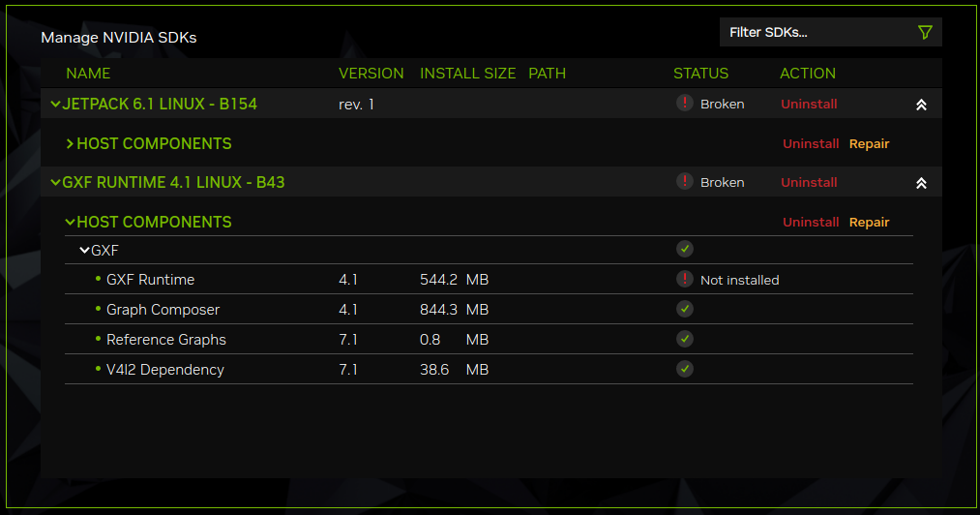The image size is (980, 515).
Task: Collapse GXF Runtime's Host Components section
Action: click(70, 222)
